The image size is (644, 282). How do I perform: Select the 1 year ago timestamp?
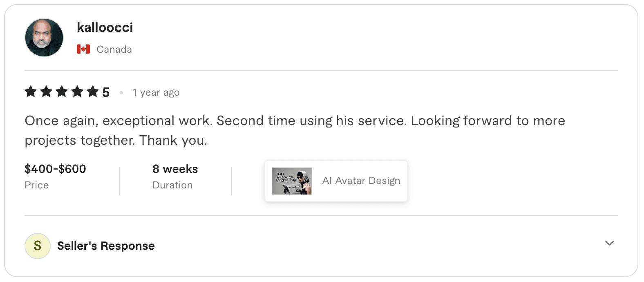156,92
